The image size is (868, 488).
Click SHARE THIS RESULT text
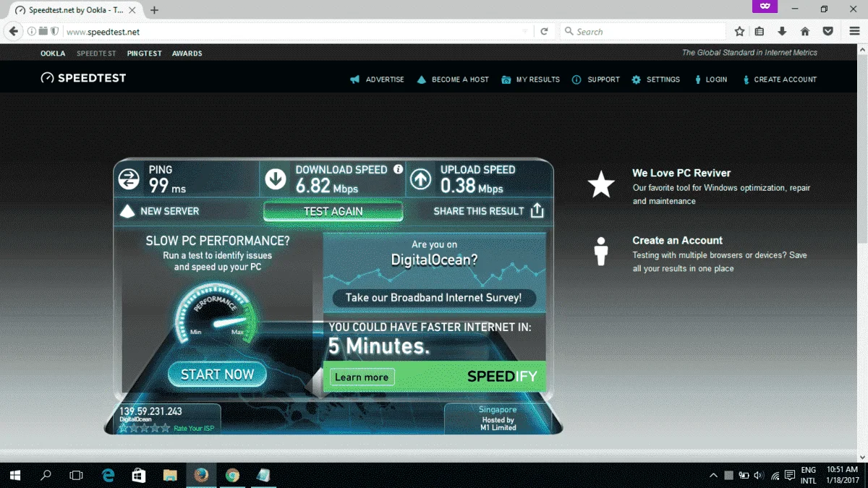[x=478, y=211]
